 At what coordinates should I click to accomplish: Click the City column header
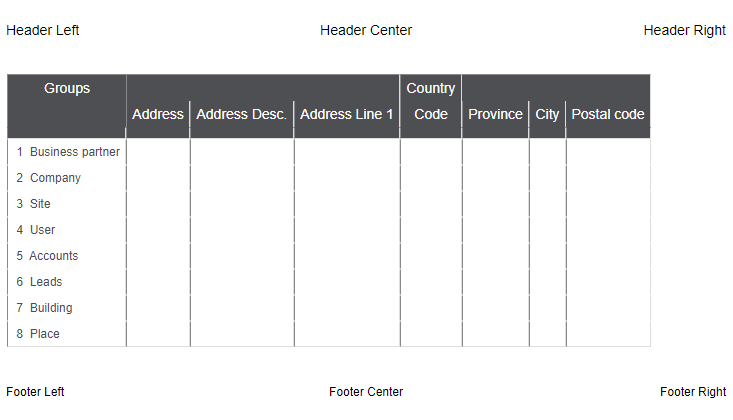click(x=547, y=115)
